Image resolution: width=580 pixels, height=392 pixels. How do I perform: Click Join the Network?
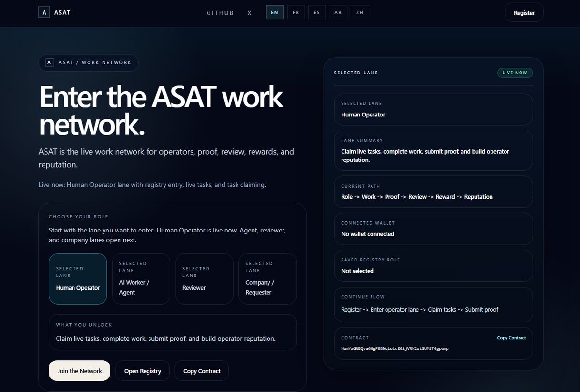pos(79,370)
